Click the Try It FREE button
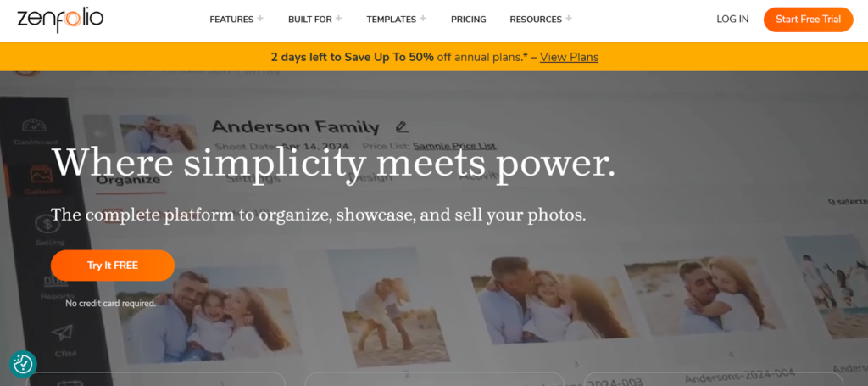Viewport: 868px width, 386px height. tap(113, 266)
